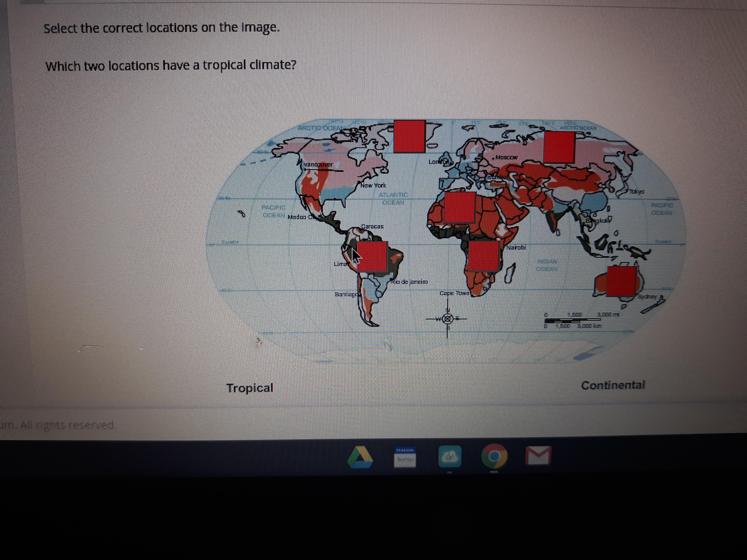Screen dimensions: 747x560
Task: Select the red square over Greenland
Action: coord(410,136)
